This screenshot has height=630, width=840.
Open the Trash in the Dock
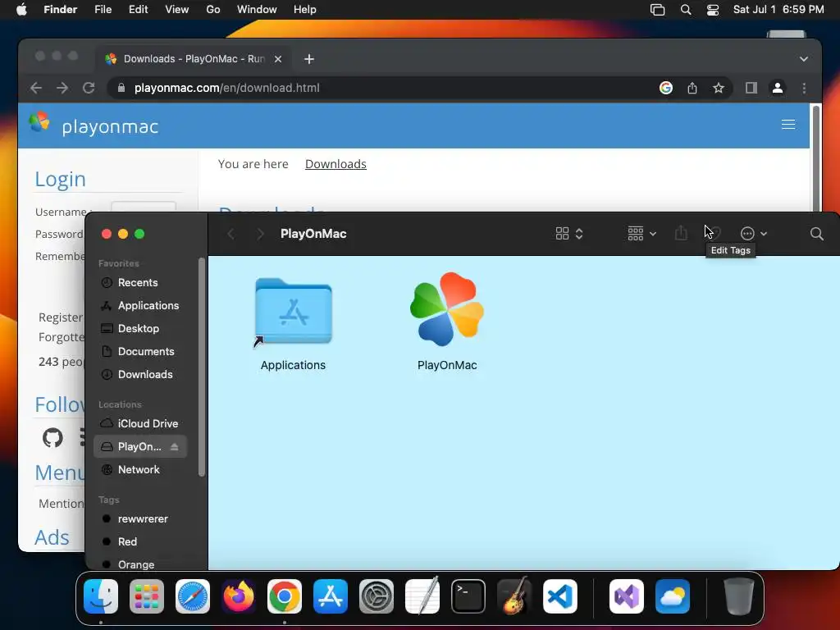click(739, 596)
